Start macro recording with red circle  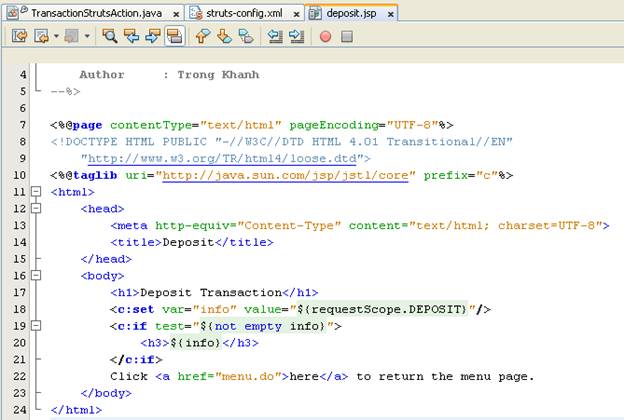pos(326,37)
